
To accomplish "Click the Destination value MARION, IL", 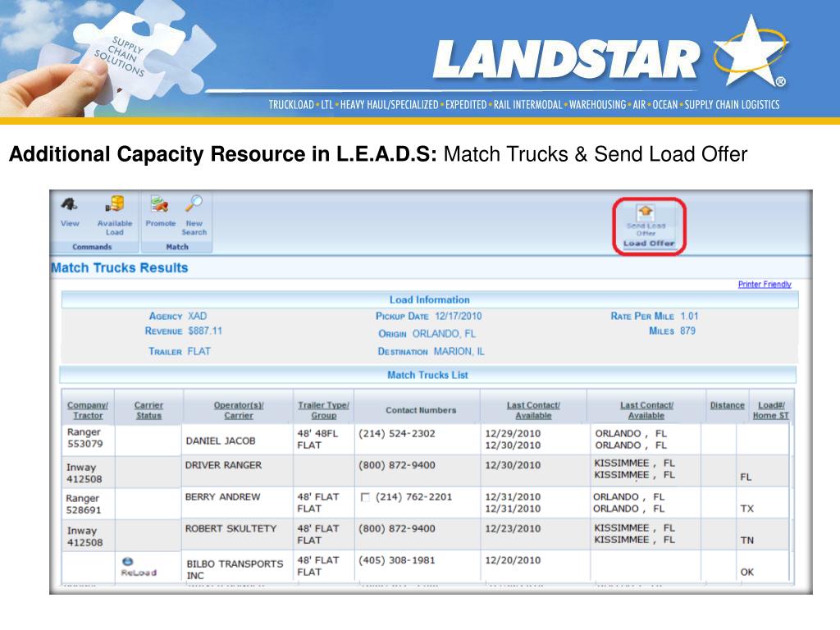I will click(459, 351).
